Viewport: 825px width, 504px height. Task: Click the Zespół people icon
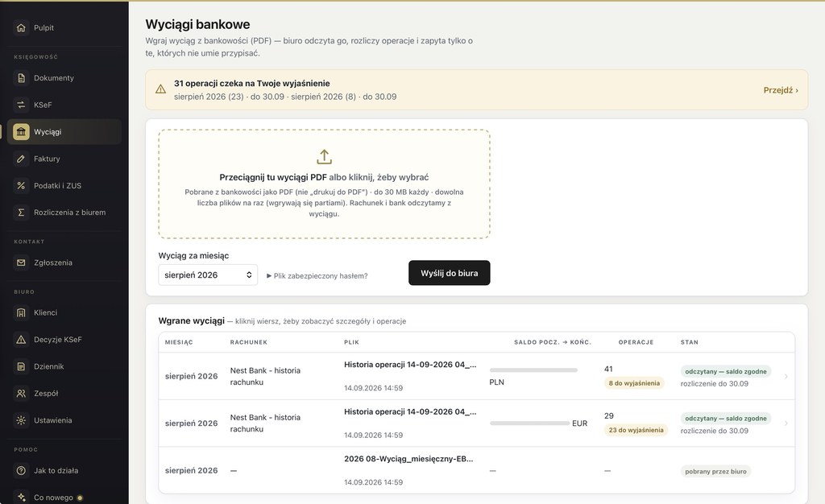(x=21, y=393)
